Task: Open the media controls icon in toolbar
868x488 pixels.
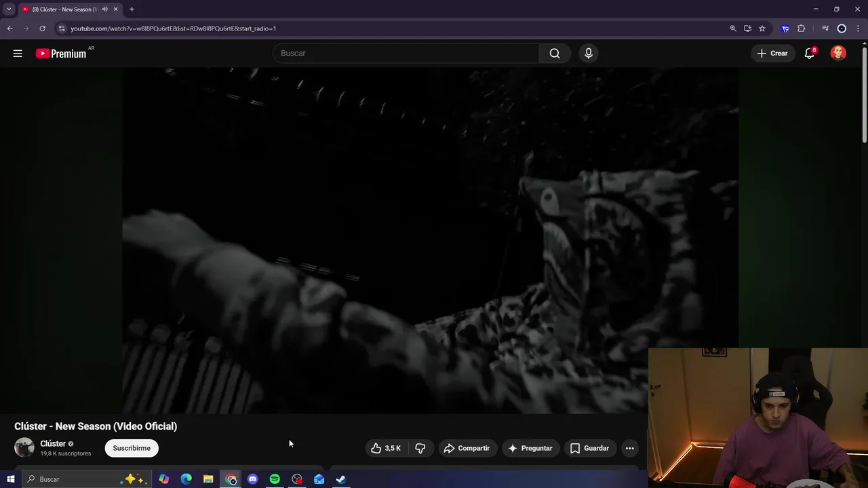Action: pos(825,28)
